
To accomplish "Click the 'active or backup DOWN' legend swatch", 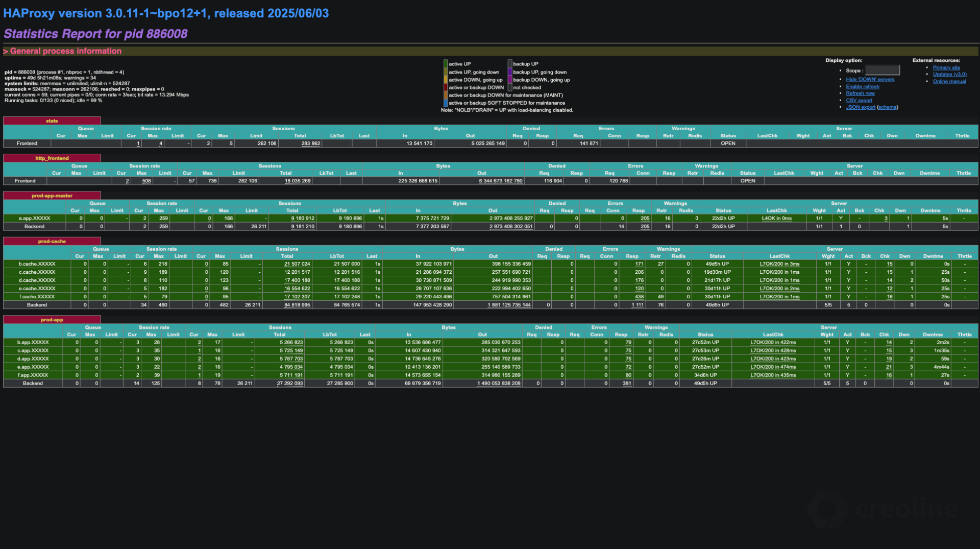I will (x=446, y=87).
